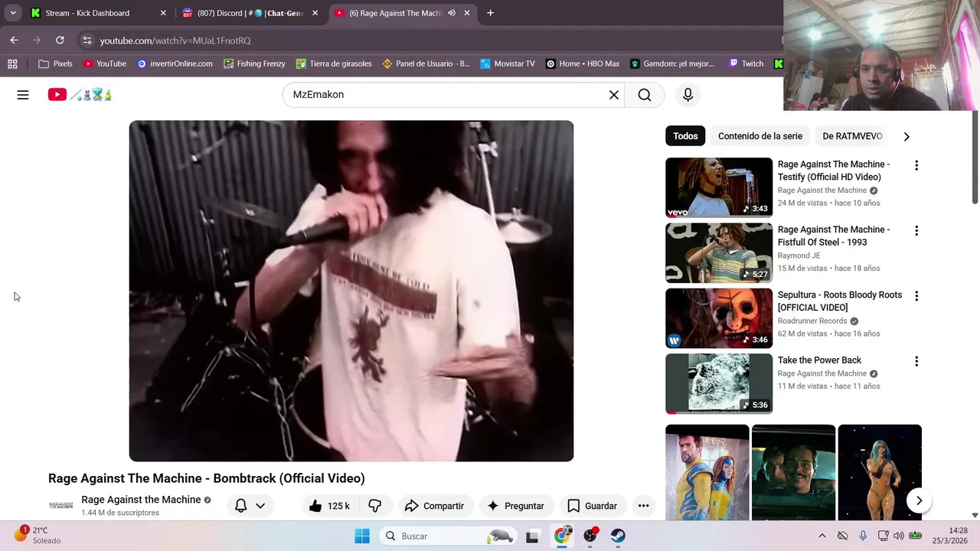Open the Fishing Frenzy bookmark

click(x=254, y=64)
